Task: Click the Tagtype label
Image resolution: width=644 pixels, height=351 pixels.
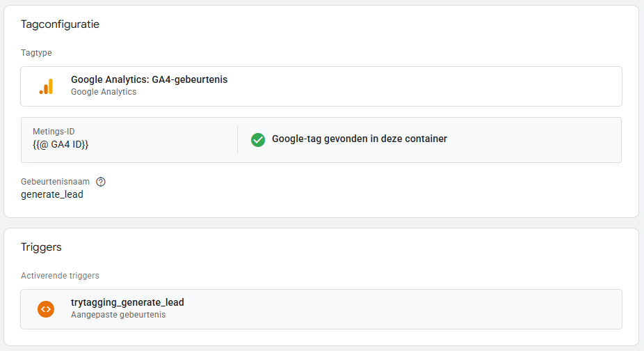Action: tap(36, 53)
